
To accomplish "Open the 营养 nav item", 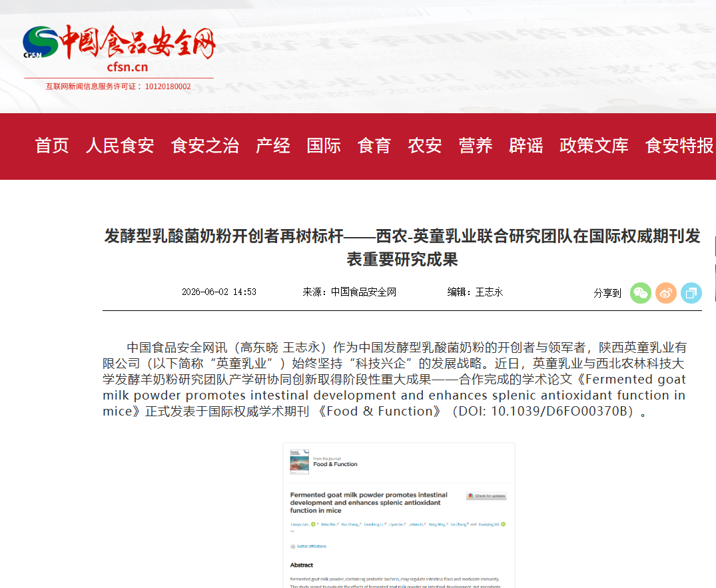I will [476, 146].
